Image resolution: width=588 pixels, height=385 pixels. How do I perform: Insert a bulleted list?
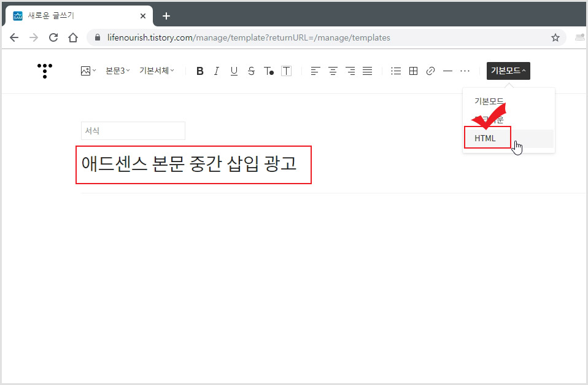tap(396, 71)
